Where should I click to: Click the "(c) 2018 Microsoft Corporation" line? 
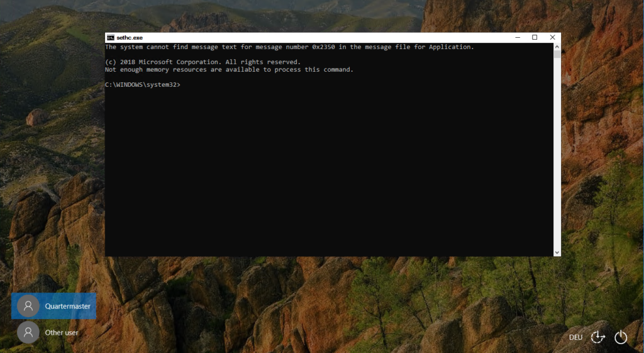(203, 62)
